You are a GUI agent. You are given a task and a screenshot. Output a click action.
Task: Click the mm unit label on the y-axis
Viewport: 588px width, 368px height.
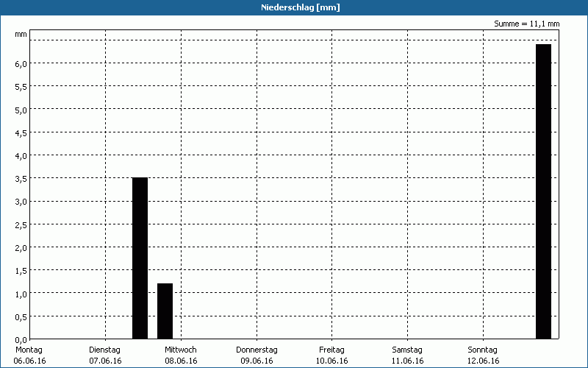(21, 35)
